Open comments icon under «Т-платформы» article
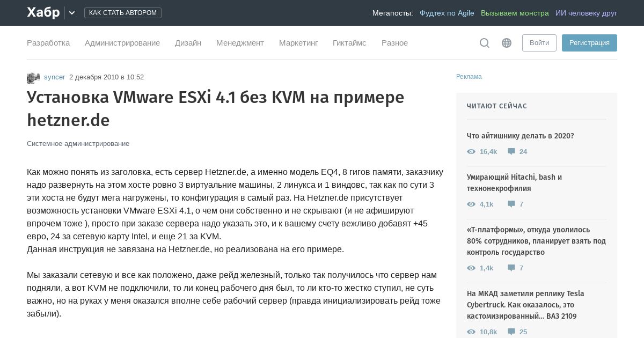The image size is (644, 338). pos(511,268)
